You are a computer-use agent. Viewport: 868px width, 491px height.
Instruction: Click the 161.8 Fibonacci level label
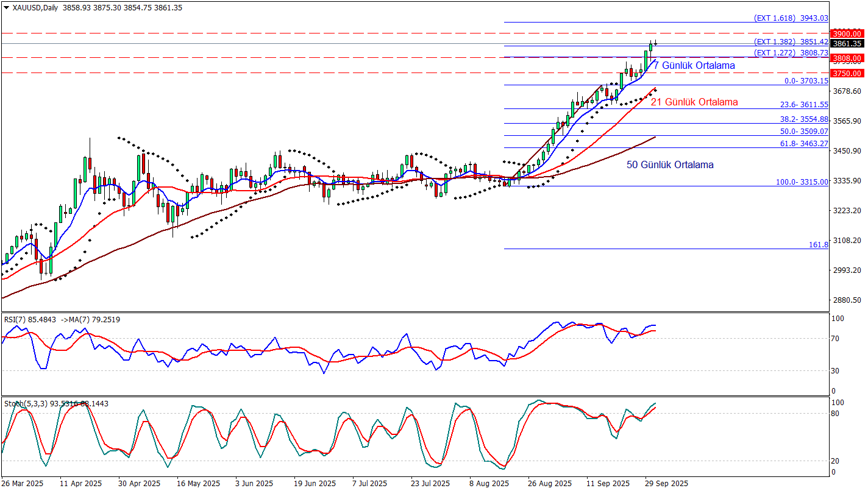(818, 244)
